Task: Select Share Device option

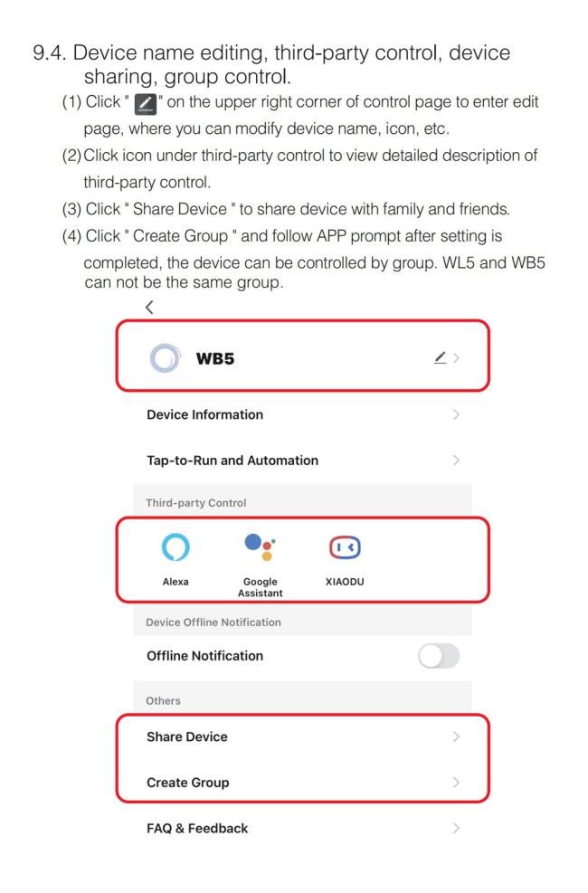Action: pos(303,737)
